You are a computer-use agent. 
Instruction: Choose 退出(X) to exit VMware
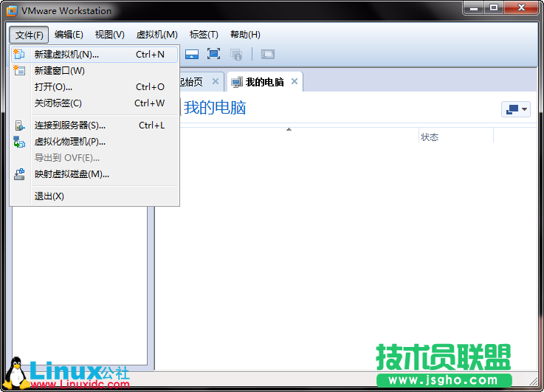(49, 196)
